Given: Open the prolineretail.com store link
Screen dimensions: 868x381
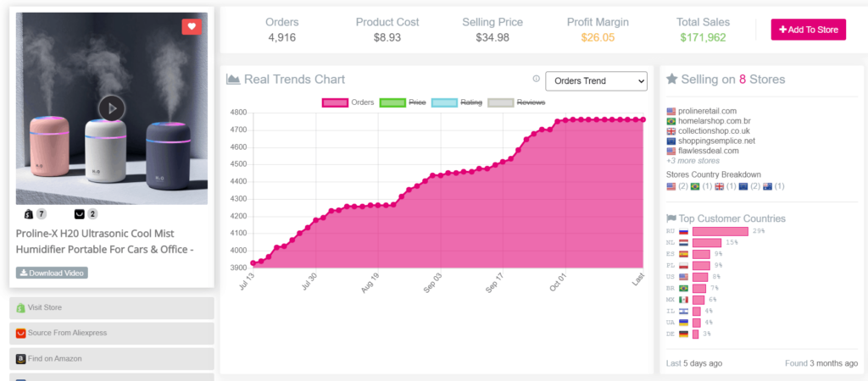Looking at the screenshot, I should [707, 111].
